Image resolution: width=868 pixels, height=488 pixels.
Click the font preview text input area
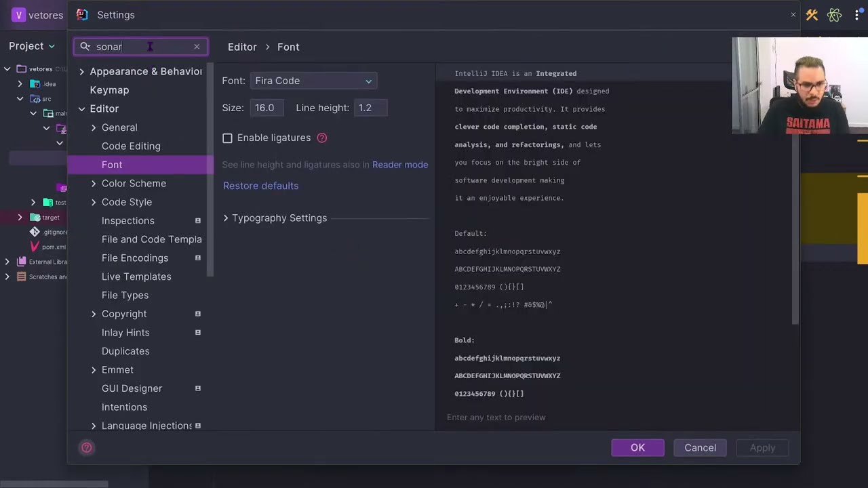pos(614,418)
